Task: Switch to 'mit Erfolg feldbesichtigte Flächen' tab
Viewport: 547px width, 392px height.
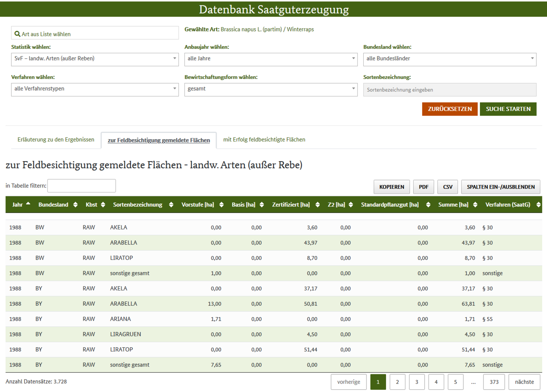Action: [264, 140]
